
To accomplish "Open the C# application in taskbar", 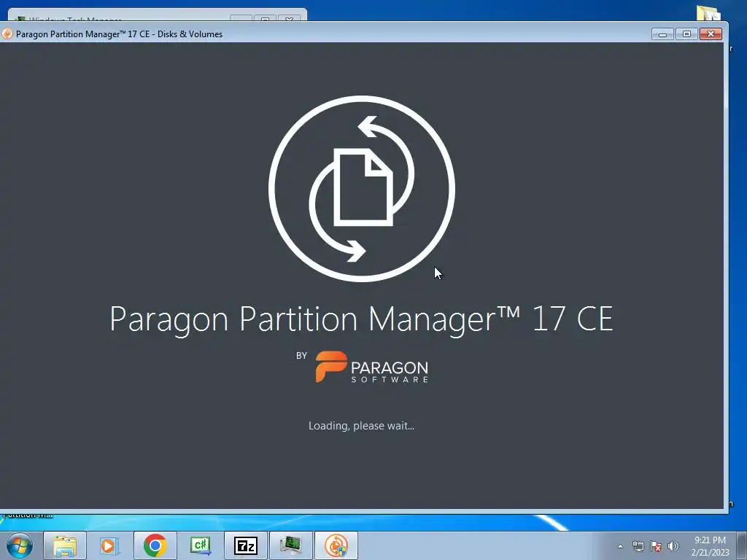I will pos(201,545).
